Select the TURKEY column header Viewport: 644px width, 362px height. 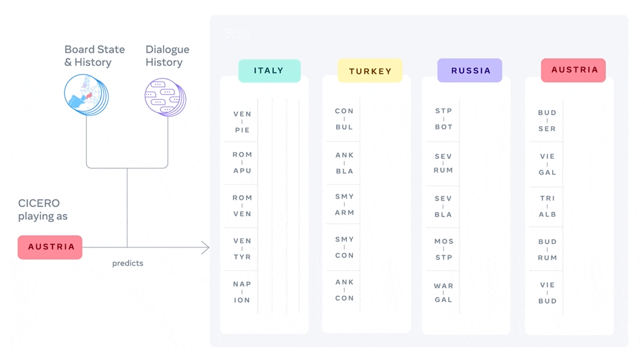click(x=370, y=71)
